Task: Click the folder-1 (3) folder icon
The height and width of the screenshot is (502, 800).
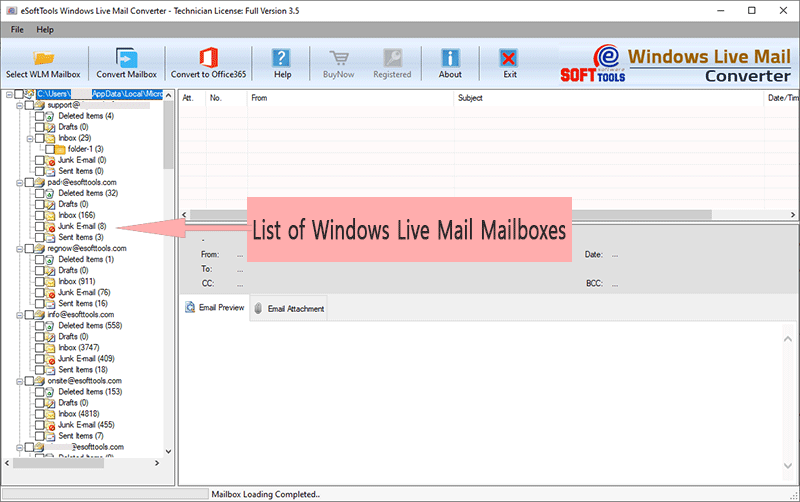Action: pyautogui.click(x=60, y=149)
